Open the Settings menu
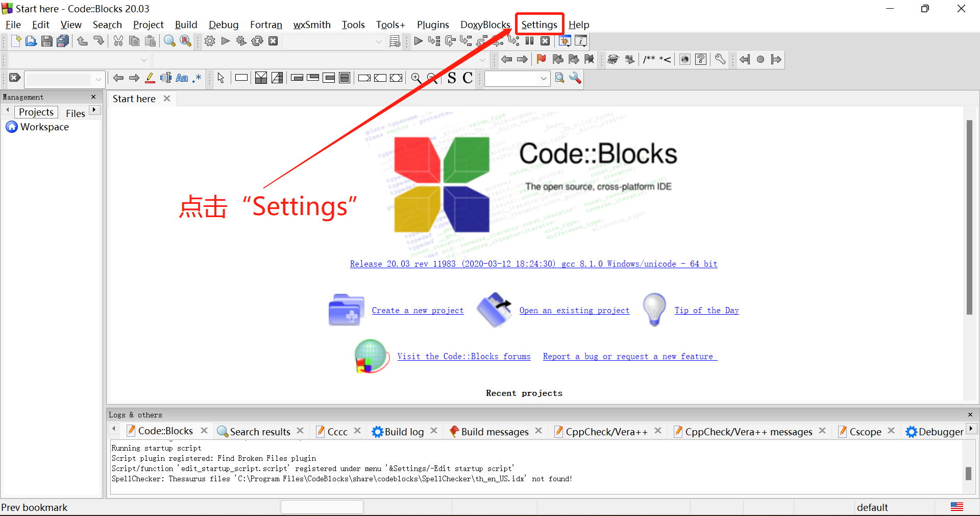This screenshot has width=980, height=516. [x=539, y=24]
